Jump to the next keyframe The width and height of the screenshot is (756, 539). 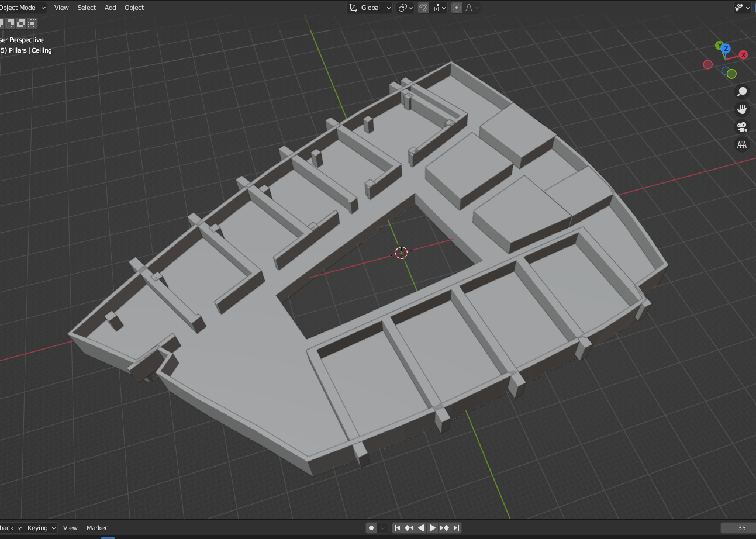click(x=444, y=528)
